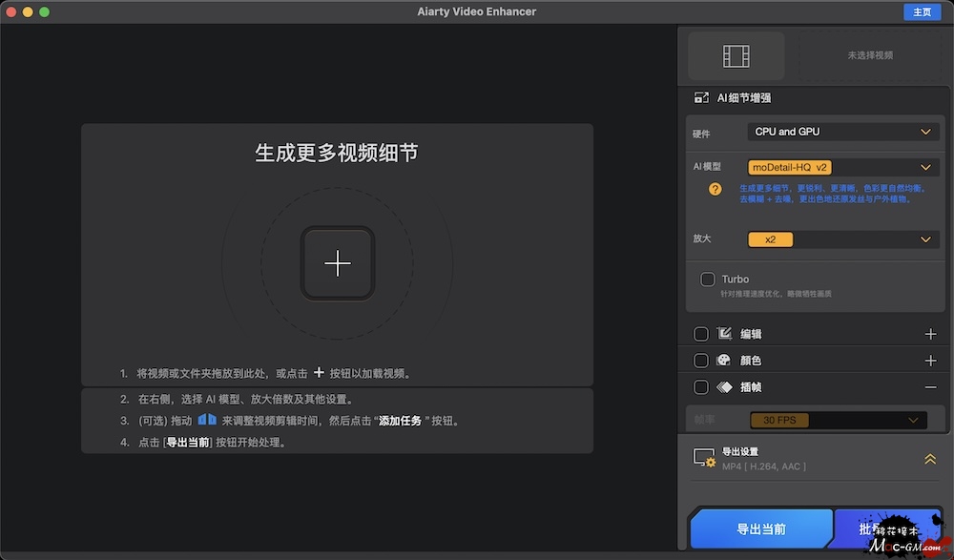Open the 放大 x2 scale dropdown
Image resolution: width=954 pixels, height=560 pixels.
click(842, 239)
